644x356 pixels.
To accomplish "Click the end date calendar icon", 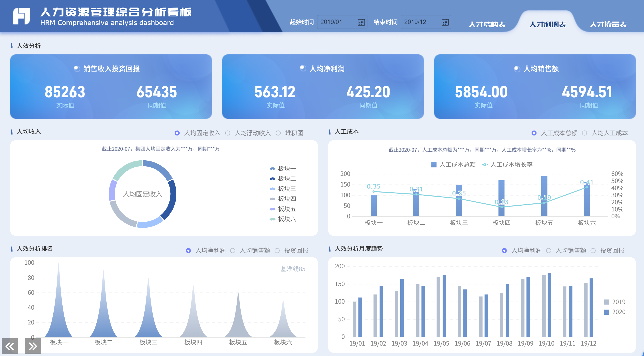I will pos(445,22).
